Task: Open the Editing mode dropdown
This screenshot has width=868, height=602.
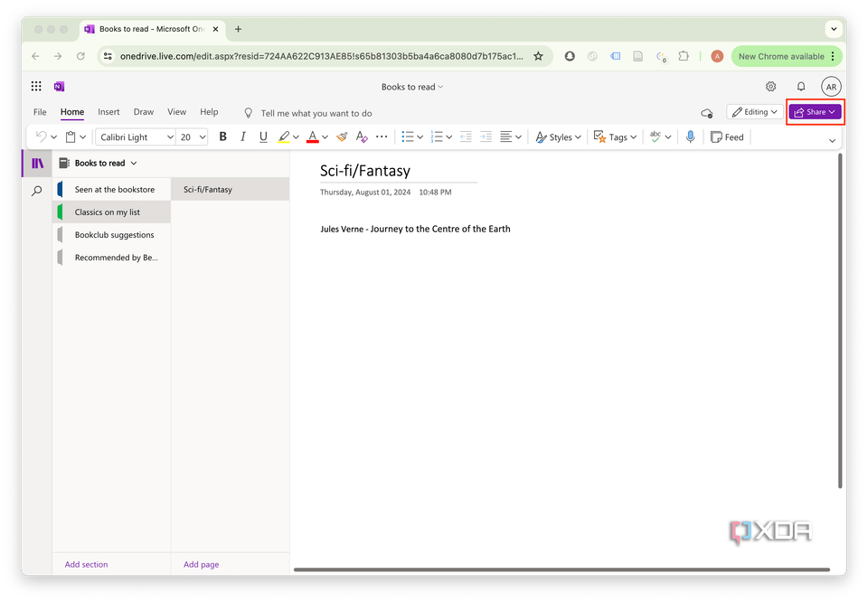Action: point(754,111)
